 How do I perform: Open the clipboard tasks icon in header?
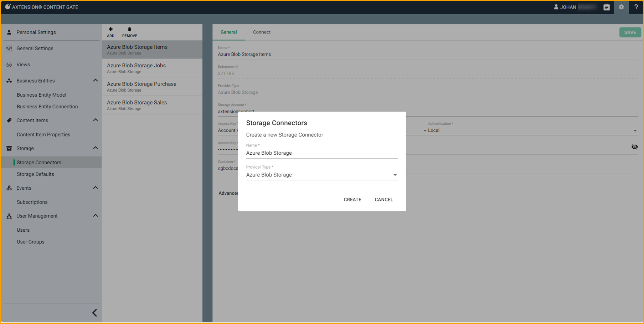[607, 7]
